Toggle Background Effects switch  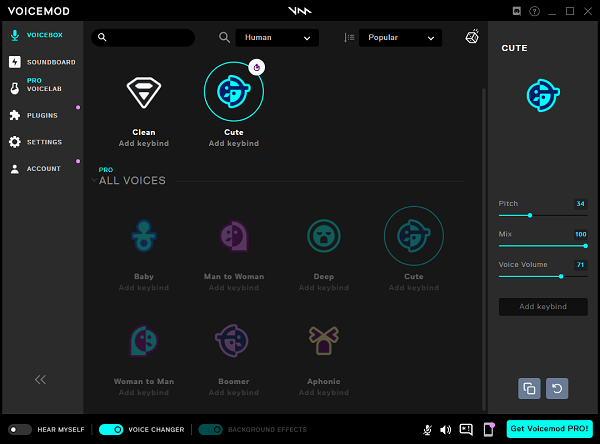[x=210, y=429]
